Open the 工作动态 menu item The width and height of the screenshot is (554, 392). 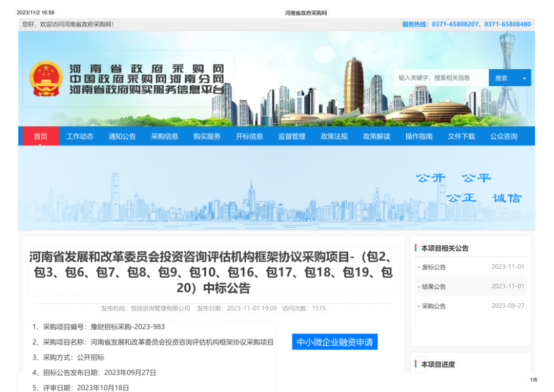(80, 136)
